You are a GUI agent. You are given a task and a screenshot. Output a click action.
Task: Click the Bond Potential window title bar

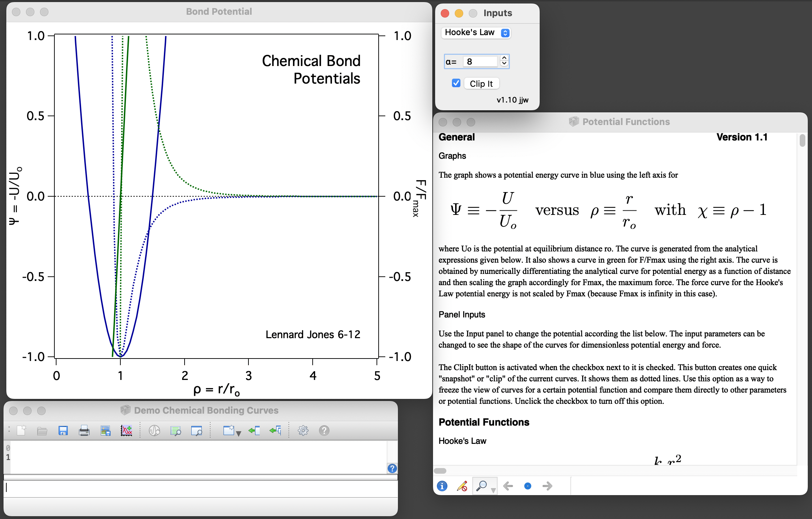click(x=219, y=12)
